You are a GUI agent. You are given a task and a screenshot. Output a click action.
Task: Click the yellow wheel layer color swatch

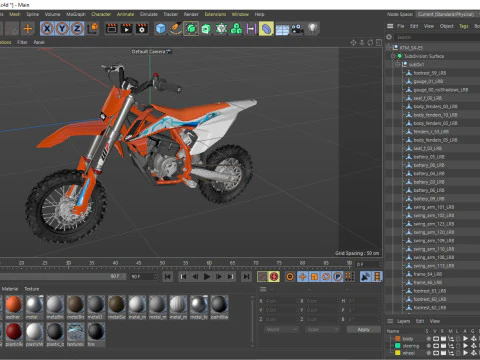(397, 353)
